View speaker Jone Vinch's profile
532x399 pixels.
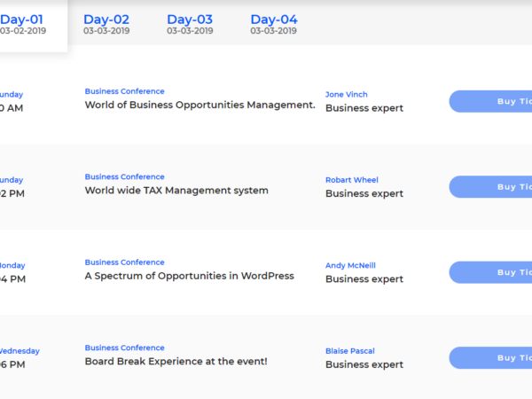coord(346,94)
